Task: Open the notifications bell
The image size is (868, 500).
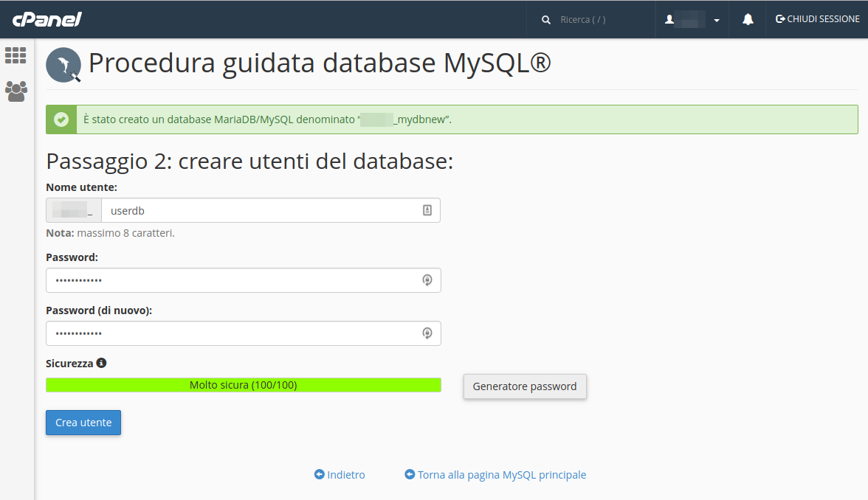Action: (748, 19)
